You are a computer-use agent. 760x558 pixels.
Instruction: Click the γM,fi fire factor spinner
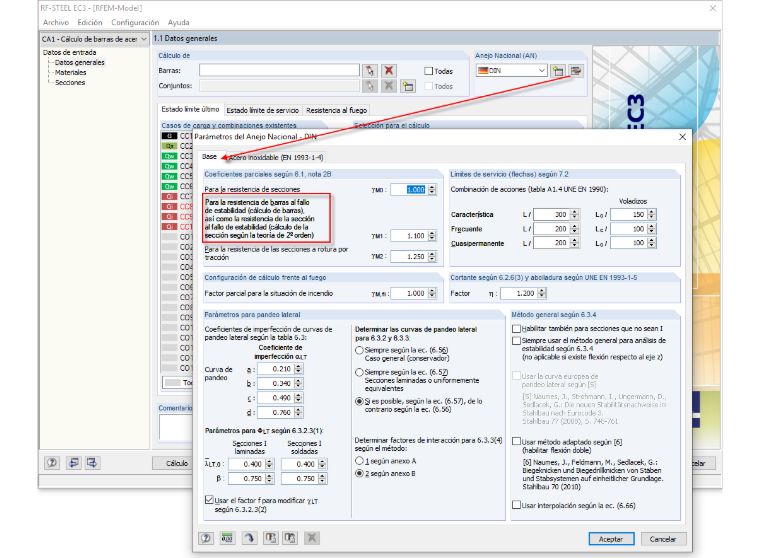(x=432, y=293)
